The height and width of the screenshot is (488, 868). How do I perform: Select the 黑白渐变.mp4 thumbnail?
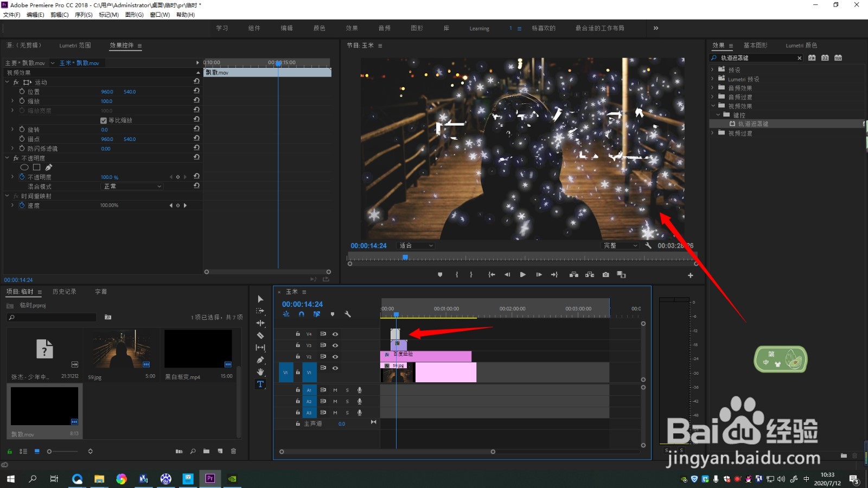point(198,349)
